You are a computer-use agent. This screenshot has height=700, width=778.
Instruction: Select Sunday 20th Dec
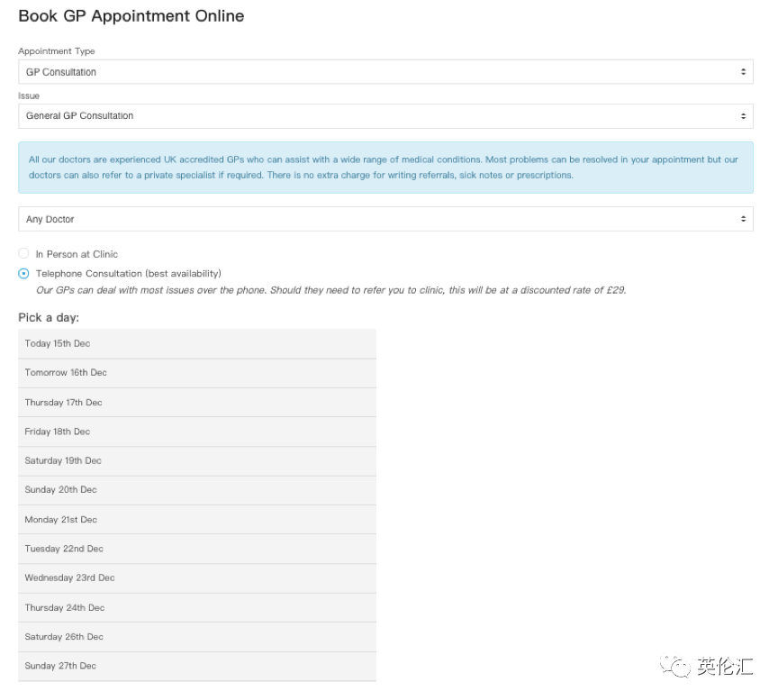coord(197,490)
